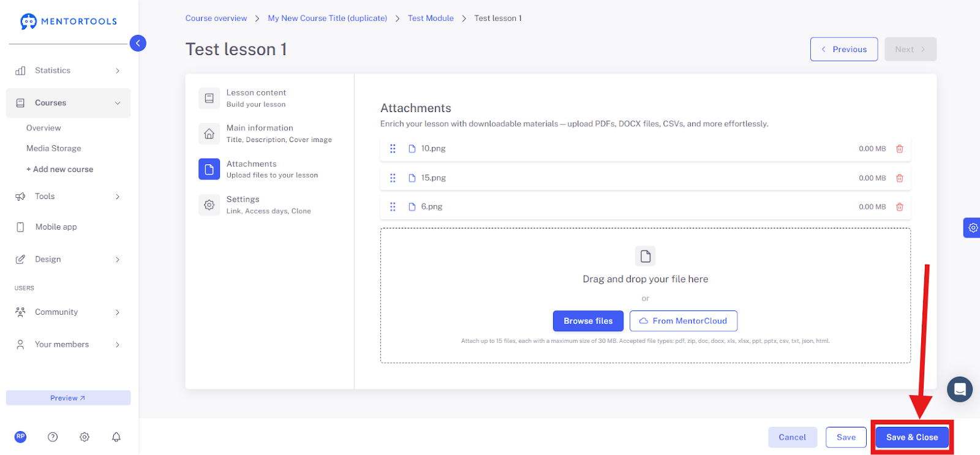Click the Community people icon

20,312
